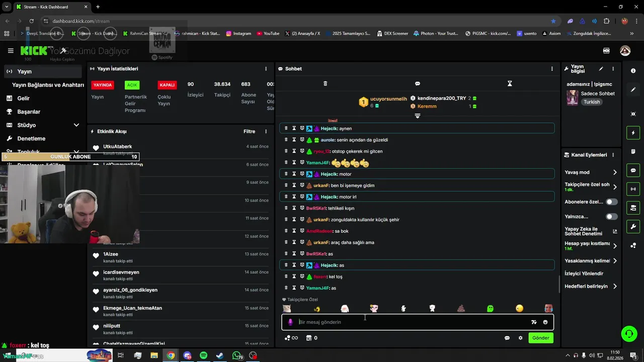Click the broadcast signal icon in right sidebar
The image size is (644, 362).
click(x=633, y=189)
